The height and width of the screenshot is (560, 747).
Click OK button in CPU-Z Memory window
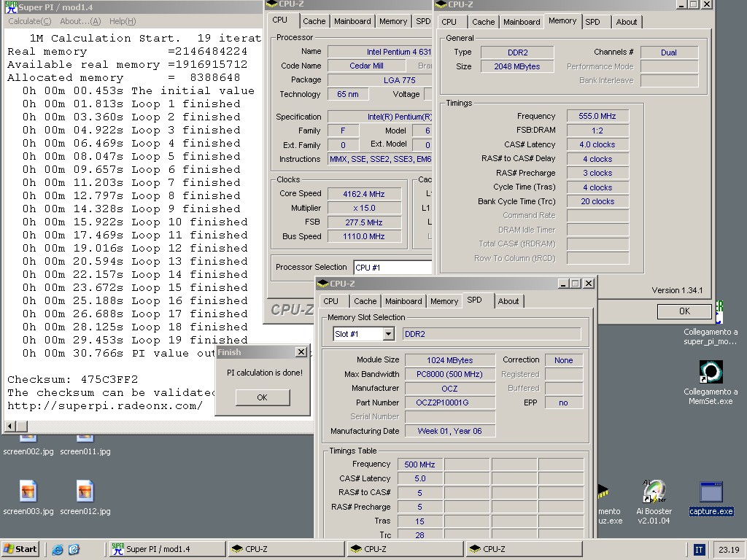pyautogui.click(x=684, y=311)
